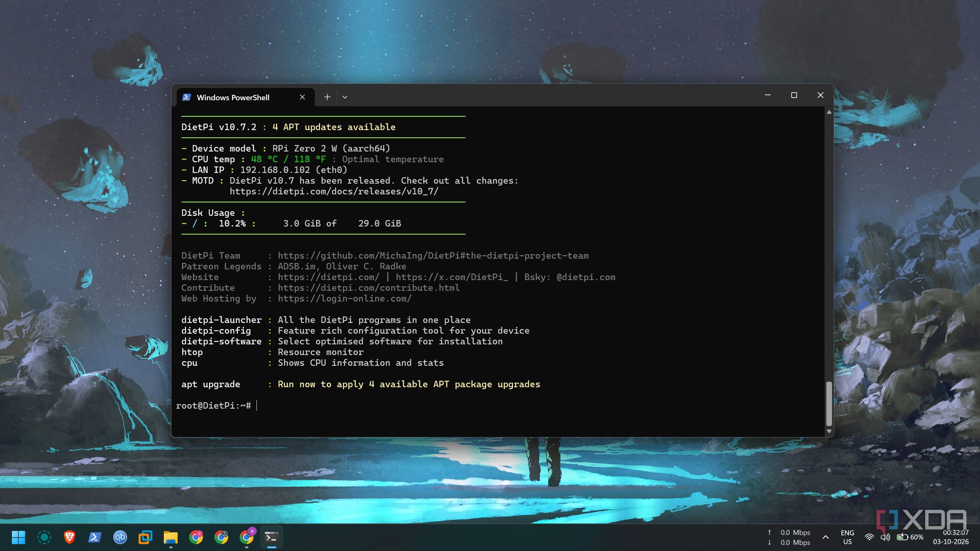Screen dimensions: 980x551
Task: Click the "apt upgrade" command text
Action: 211,384
